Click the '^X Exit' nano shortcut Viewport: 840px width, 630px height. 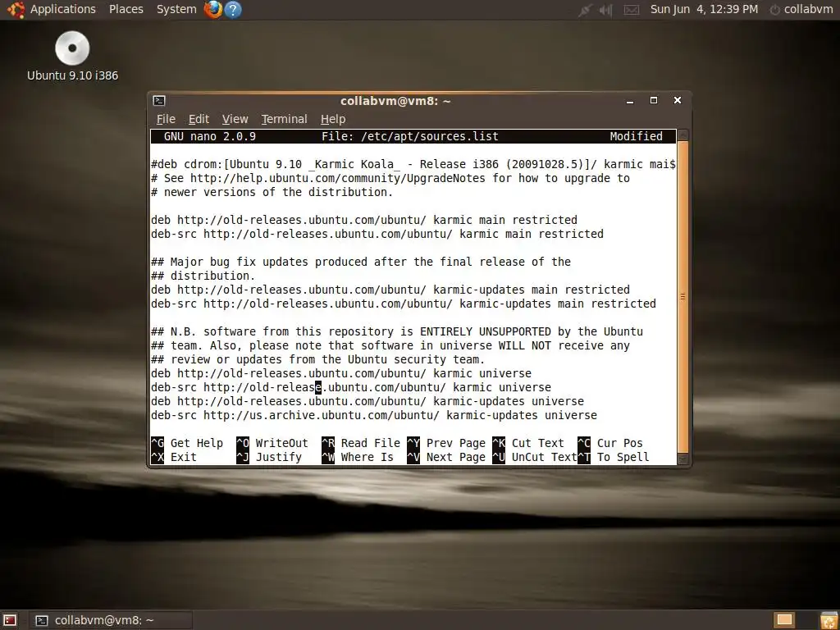coord(174,457)
